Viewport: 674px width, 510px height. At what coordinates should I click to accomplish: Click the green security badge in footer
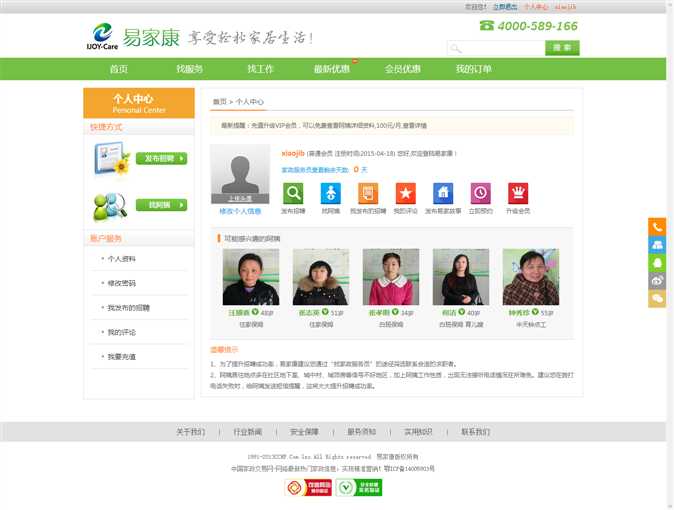(x=359, y=487)
